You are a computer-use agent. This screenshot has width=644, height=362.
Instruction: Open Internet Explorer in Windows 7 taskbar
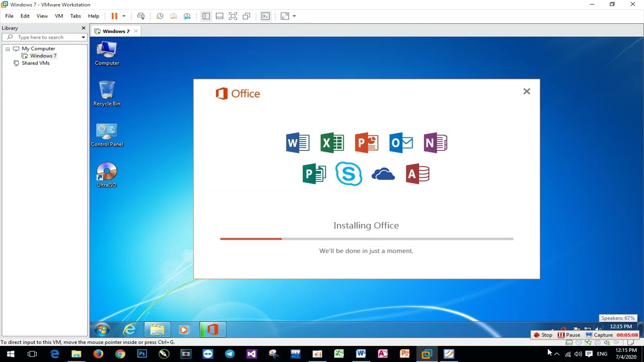click(130, 330)
